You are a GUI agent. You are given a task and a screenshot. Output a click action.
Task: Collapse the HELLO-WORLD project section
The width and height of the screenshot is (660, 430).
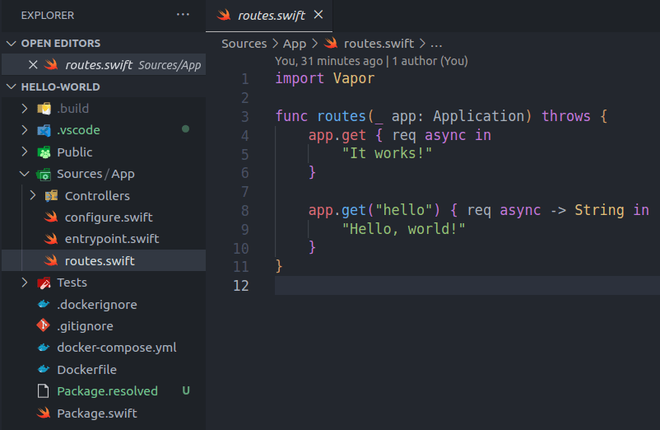[12, 87]
